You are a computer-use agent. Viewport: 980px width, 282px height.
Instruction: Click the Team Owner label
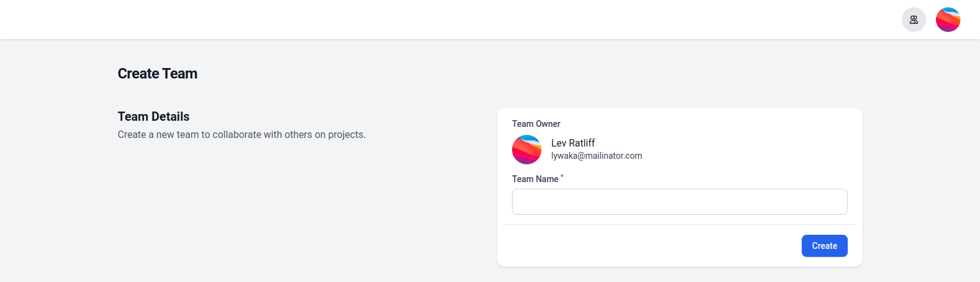pyautogui.click(x=536, y=124)
